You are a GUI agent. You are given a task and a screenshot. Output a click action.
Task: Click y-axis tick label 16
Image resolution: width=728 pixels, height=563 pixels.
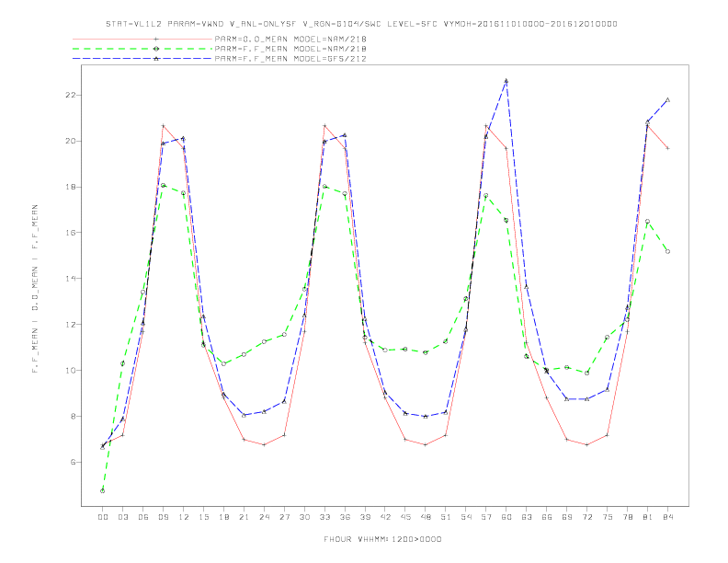click(x=71, y=233)
